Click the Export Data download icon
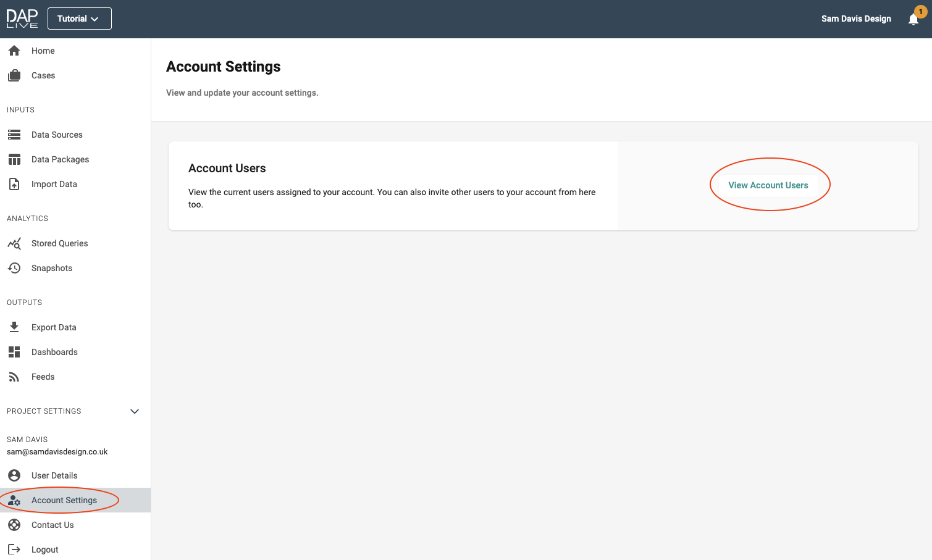This screenshot has width=932, height=560. (x=14, y=327)
